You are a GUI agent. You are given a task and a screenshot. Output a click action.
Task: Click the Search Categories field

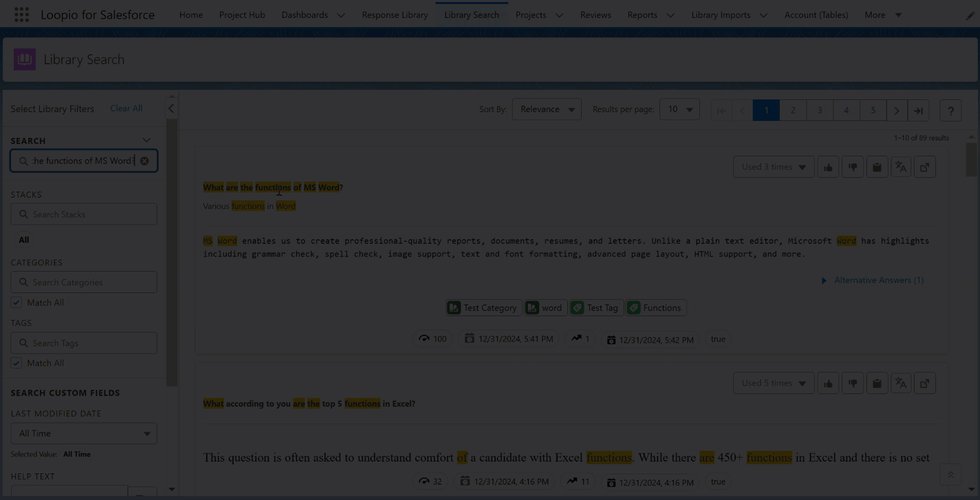coord(84,282)
